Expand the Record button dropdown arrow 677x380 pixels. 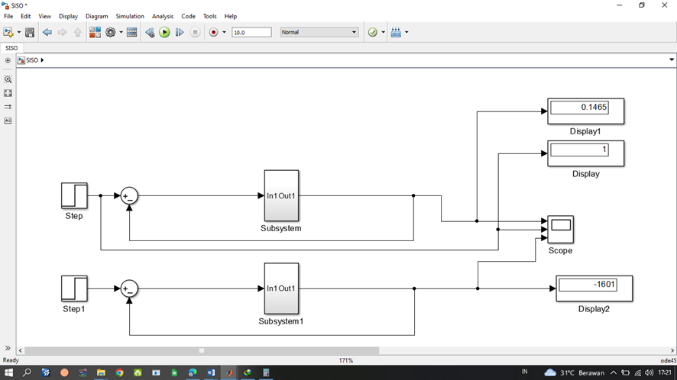point(224,32)
